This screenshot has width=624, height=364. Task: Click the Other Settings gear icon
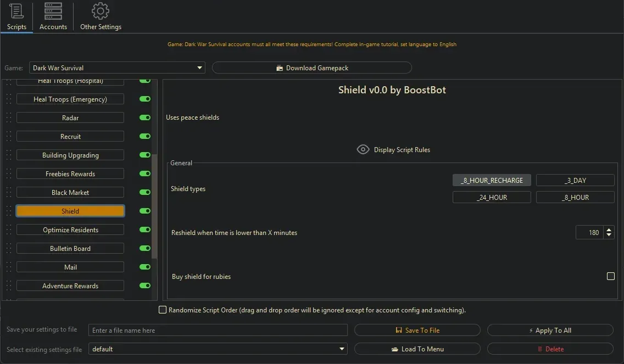pyautogui.click(x=101, y=11)
